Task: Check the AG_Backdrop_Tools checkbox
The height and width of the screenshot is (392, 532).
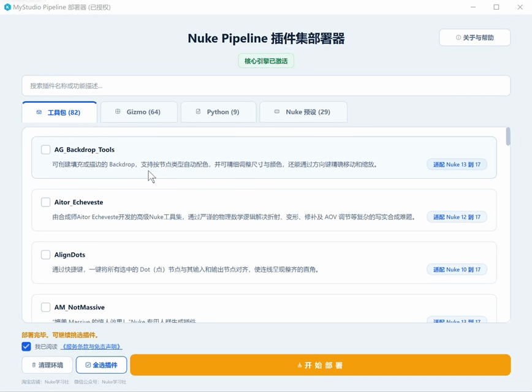Action: pos(45,149)
